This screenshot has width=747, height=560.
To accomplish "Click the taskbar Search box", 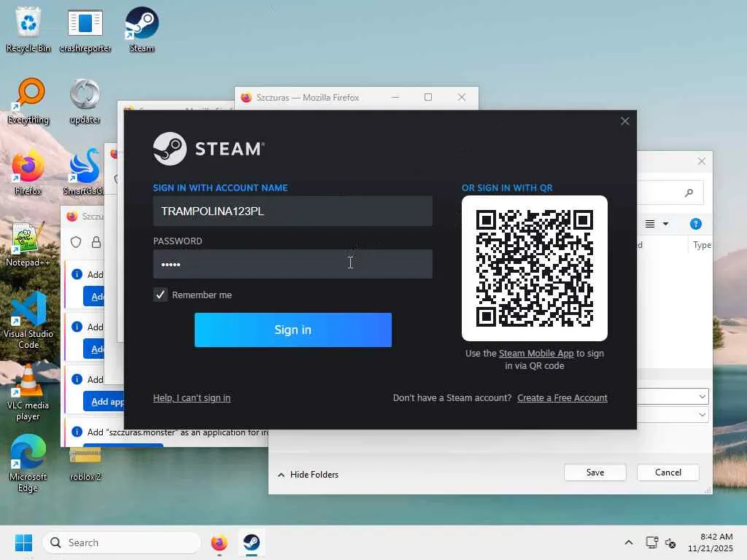I will (122, 542).
